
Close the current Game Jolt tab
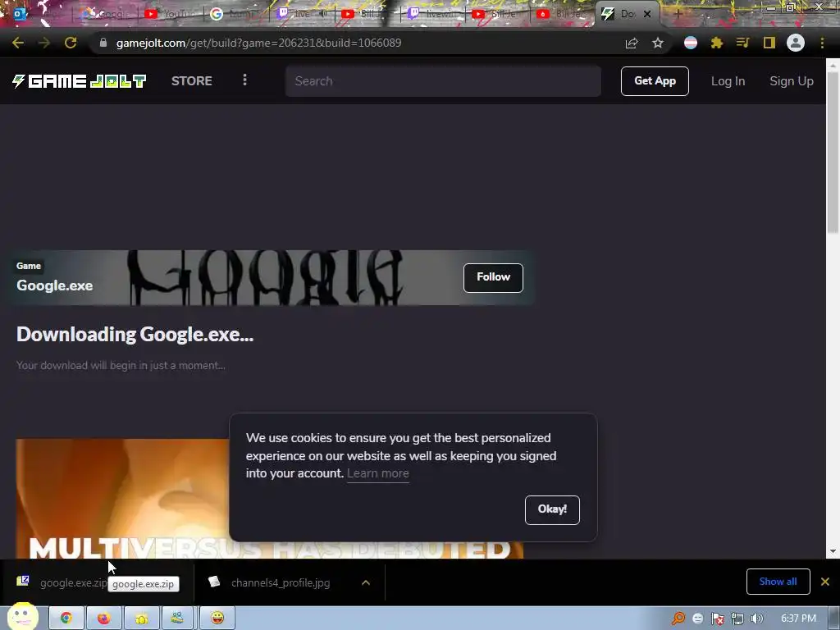pos(647,14)
